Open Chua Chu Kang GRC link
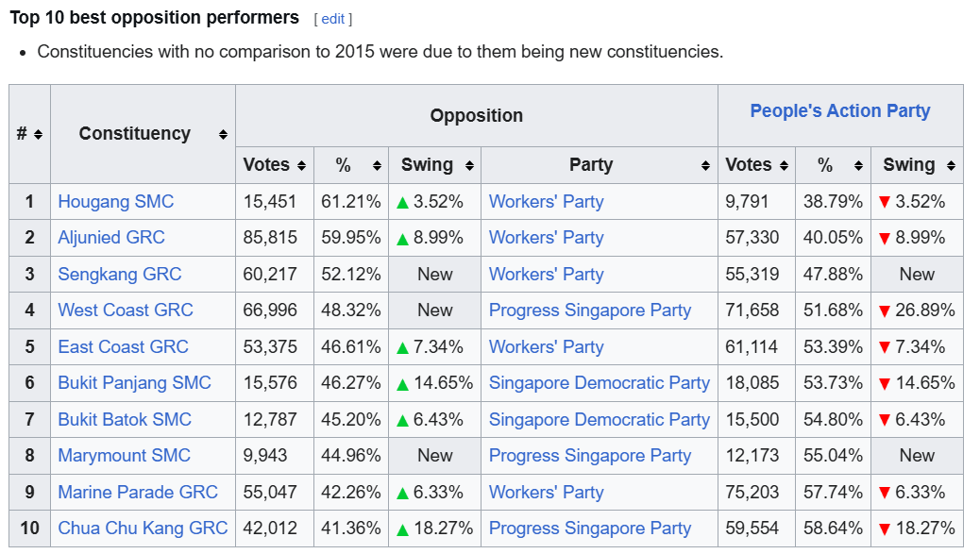Image resolution: width=980 pixels, height=554 pixels. [x=143, y=529]
